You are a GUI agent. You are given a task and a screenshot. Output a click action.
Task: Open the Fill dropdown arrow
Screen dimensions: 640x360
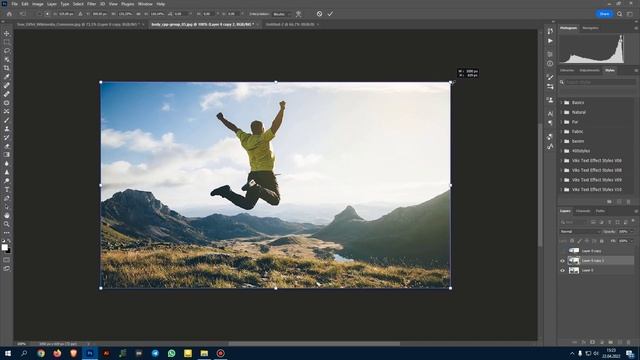pos(632,241)
